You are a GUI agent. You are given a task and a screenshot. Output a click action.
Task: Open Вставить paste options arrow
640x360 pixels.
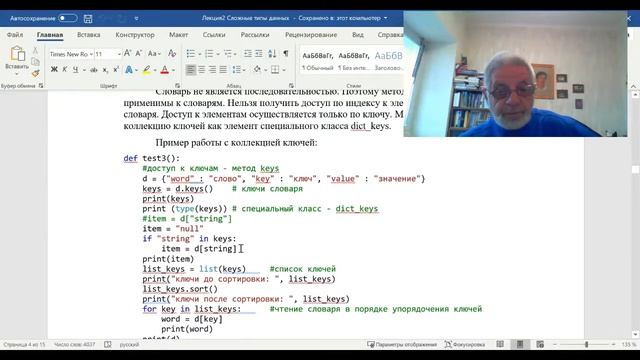click(17, 74)
